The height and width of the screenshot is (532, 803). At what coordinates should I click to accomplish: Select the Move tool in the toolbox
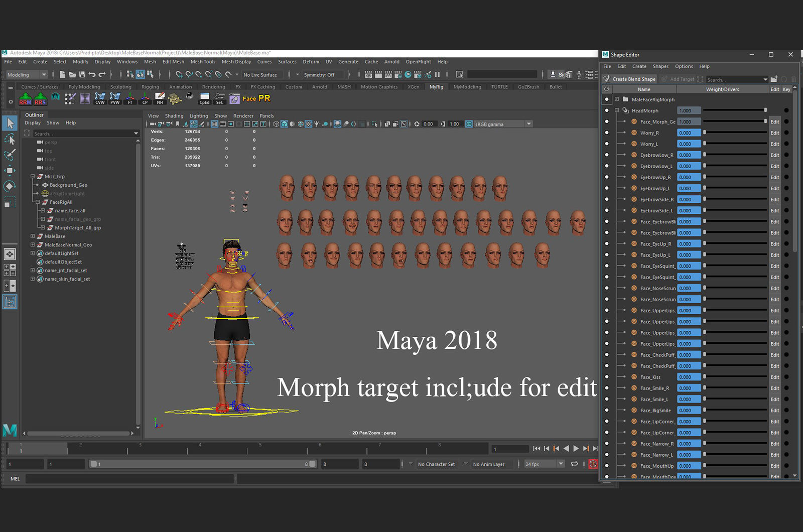(10, 171)
